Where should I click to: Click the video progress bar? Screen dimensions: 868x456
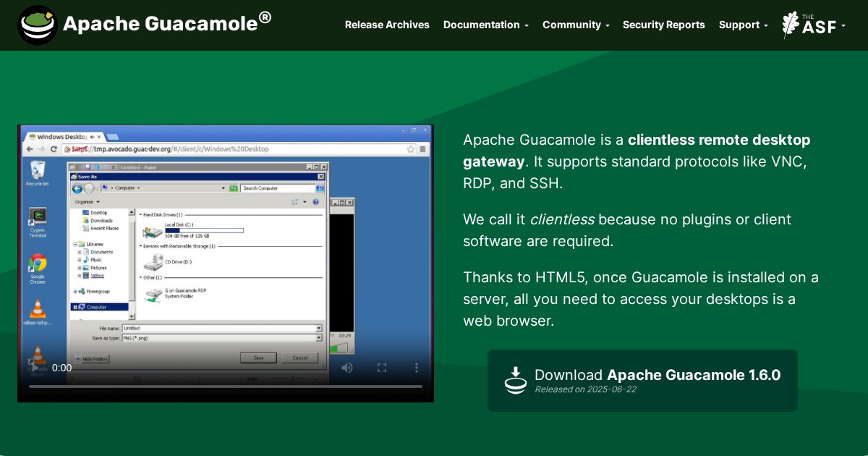[x=226, y=387]
